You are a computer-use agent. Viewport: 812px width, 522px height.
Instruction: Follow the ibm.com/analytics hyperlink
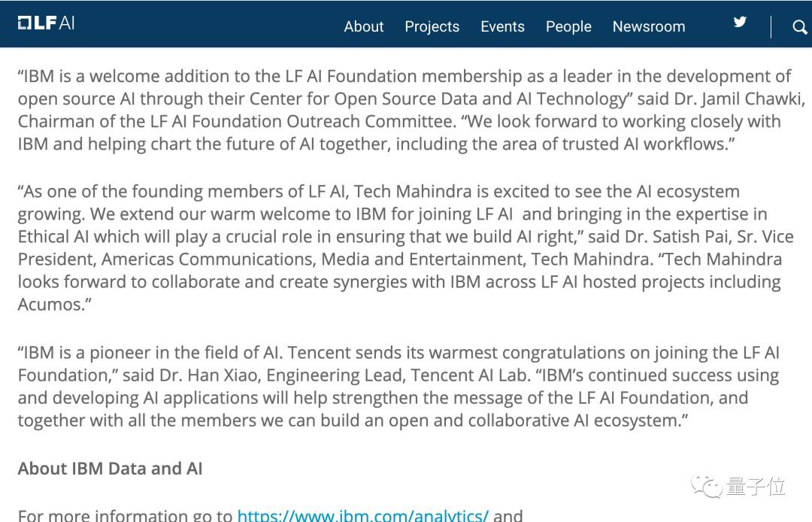point(362,515)
